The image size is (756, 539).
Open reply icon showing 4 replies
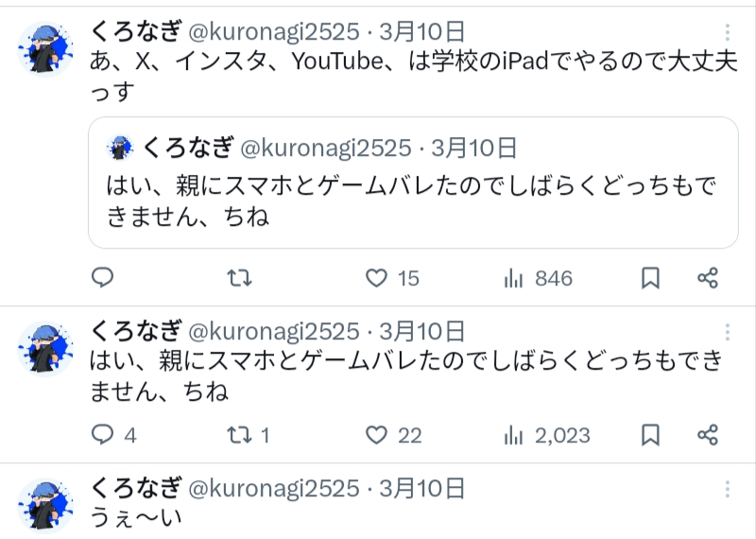point(103,435)
